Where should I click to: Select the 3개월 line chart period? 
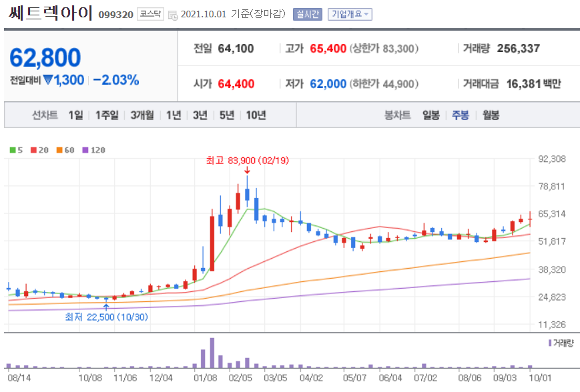tap(142, 115)
